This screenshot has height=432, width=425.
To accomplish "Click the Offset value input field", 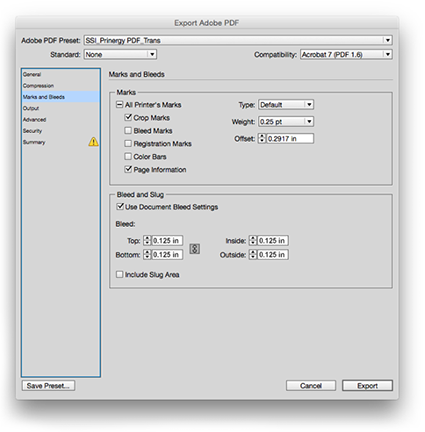I will coord(290,139).
